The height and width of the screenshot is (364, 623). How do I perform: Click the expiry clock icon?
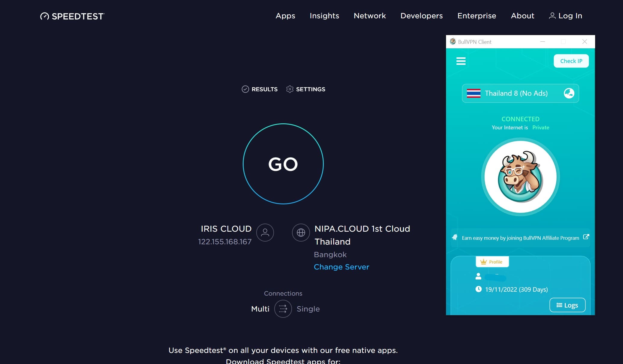[479, 289]
